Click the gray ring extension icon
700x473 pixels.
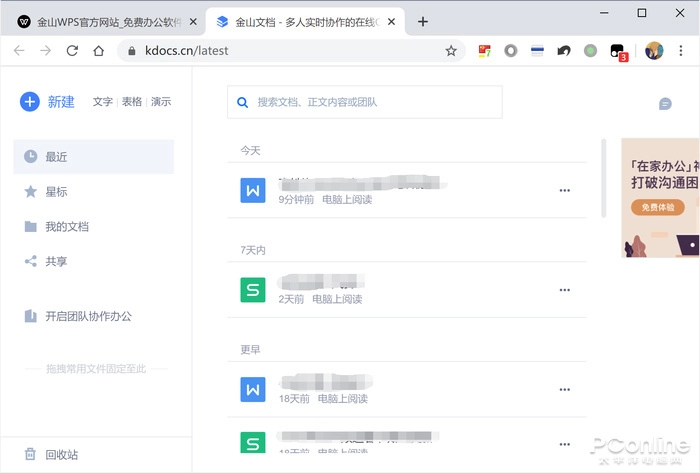tap(511, 50)
